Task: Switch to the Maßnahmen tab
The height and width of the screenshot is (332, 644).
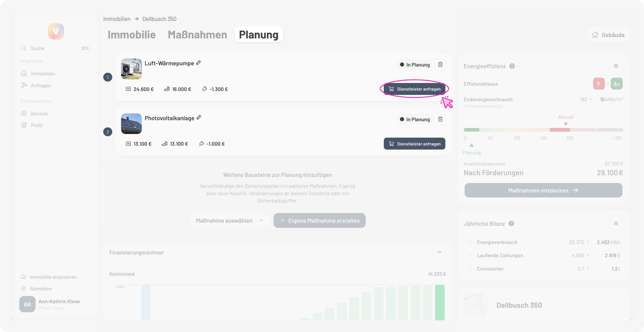Action: (x=197, y=35)
